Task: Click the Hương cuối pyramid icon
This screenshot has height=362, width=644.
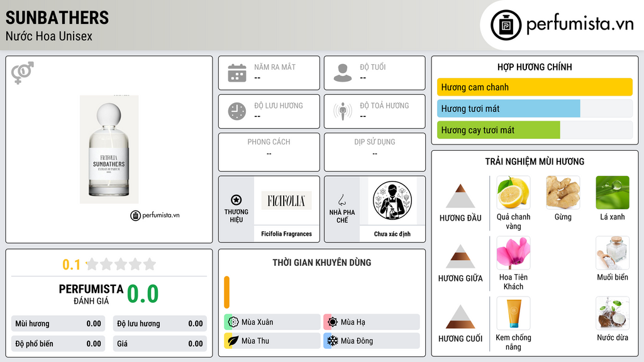Action: tap(460, 317)
